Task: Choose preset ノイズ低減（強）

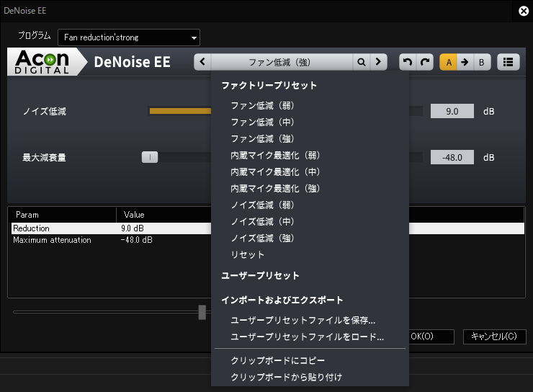Action: coord(262,238)
